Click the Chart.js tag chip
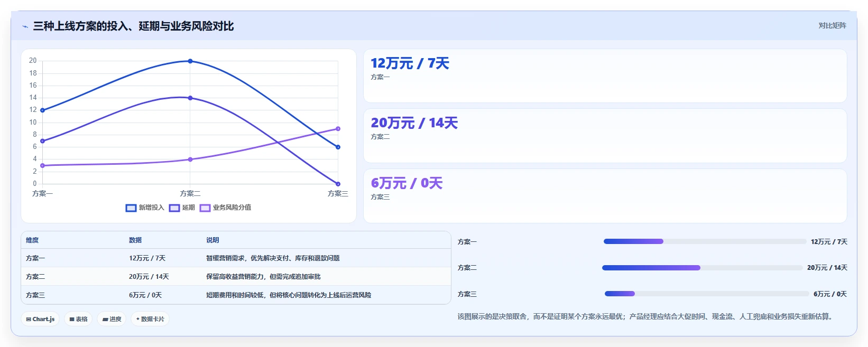The image size is (868, 347). 40,319
